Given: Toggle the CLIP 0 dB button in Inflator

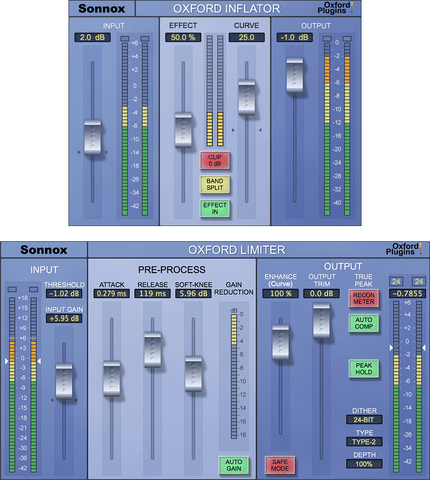Looking at the screenshot, I should pos(215,160).
